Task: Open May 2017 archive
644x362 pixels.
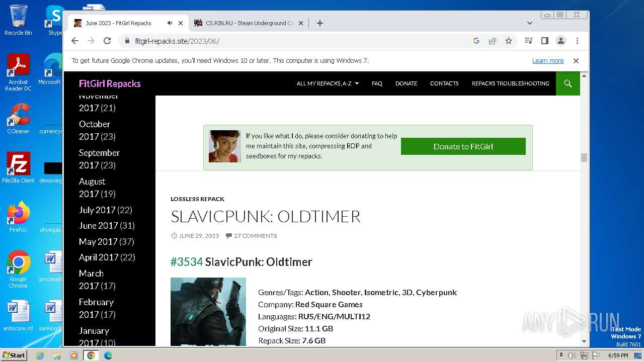Action: point(98,242)
